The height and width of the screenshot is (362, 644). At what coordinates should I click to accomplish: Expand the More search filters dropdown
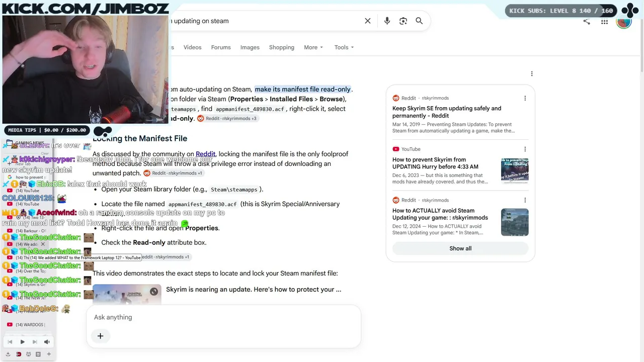(313, 47)
